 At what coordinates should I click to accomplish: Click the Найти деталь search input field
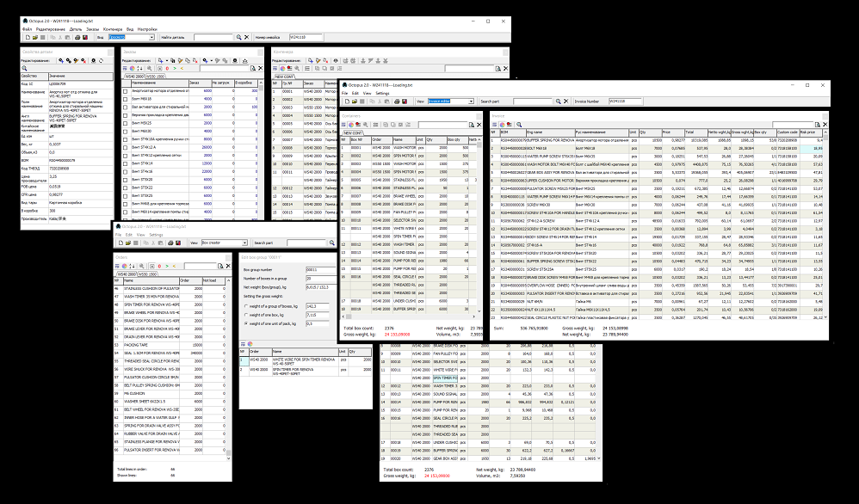tap(213, 37)
